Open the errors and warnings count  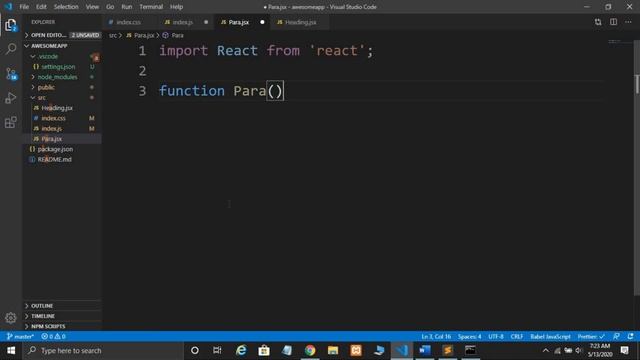click(x=53, y=337)
